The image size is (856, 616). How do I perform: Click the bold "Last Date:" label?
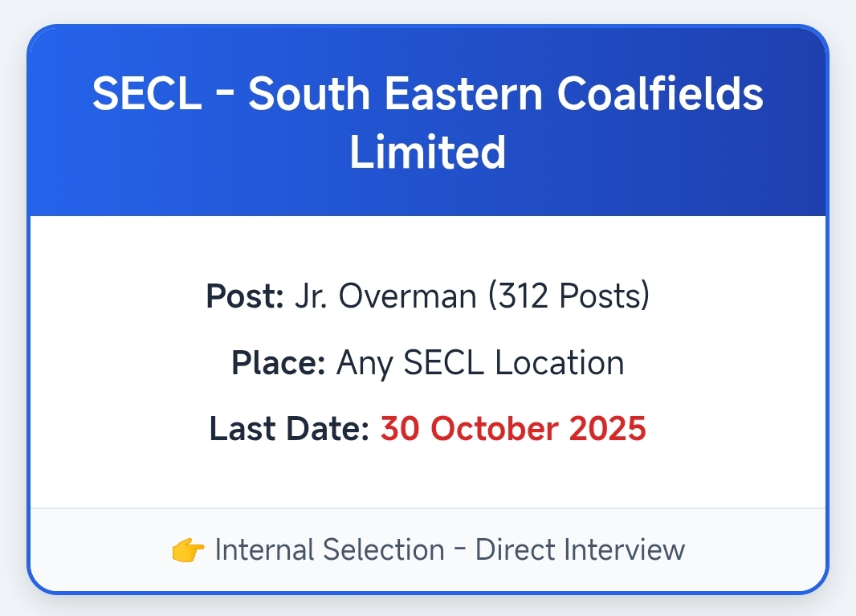pos(289,429)
